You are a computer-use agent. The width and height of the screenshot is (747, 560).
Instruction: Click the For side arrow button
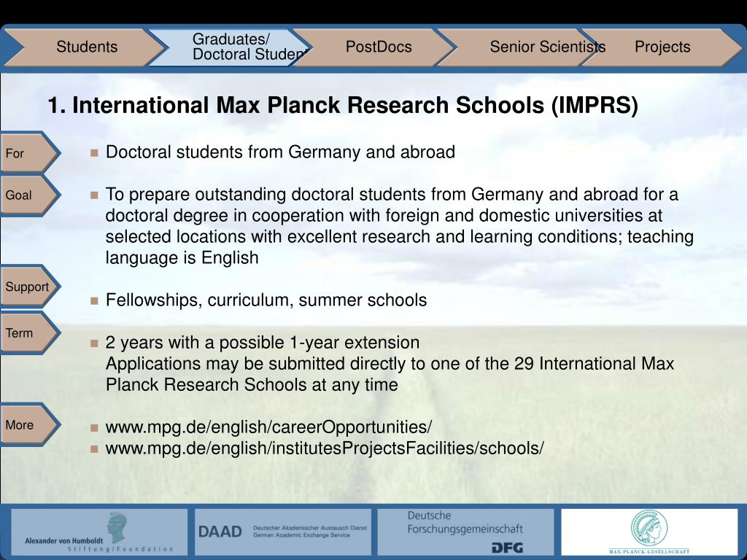tap(29, 153)
